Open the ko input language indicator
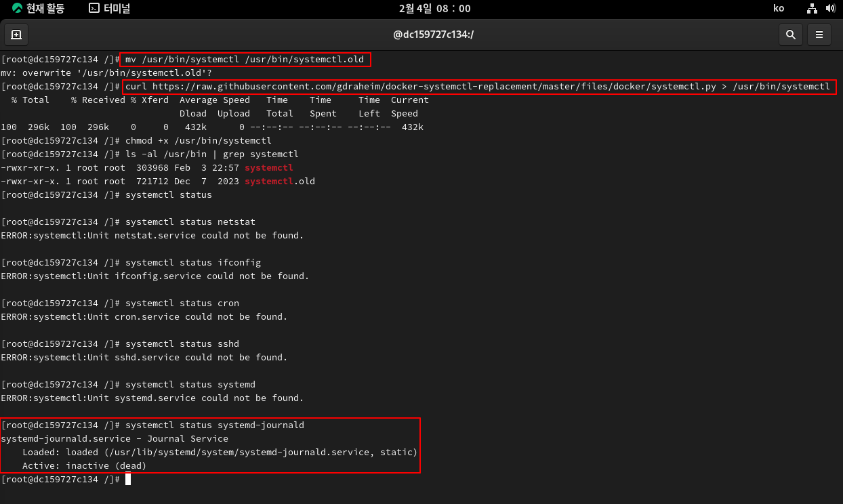Image resolution: width=843 pixels, height=504 pixels. click(779, 8)
